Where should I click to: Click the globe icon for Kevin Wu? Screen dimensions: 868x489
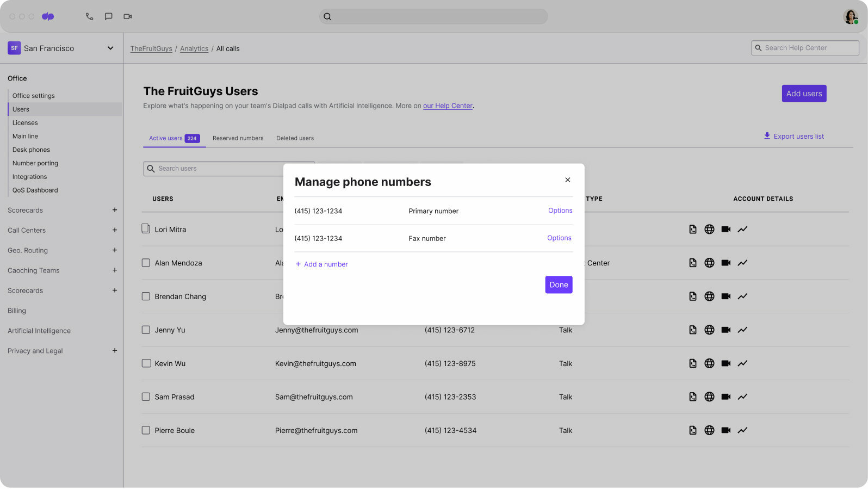(x=709, y=363)
